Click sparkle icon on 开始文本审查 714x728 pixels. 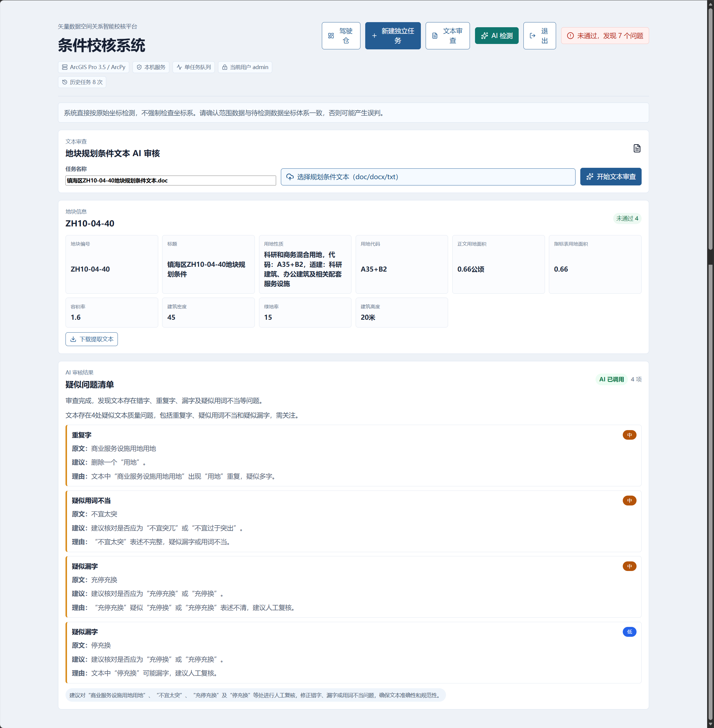coord(590,177)
